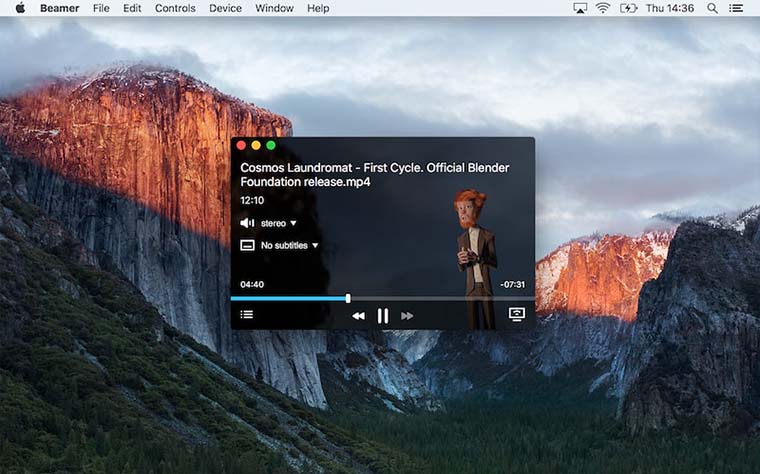The width and height of the screenshot is (760, 474).
Task: Check the battery status icon
Action: [628, 8]
